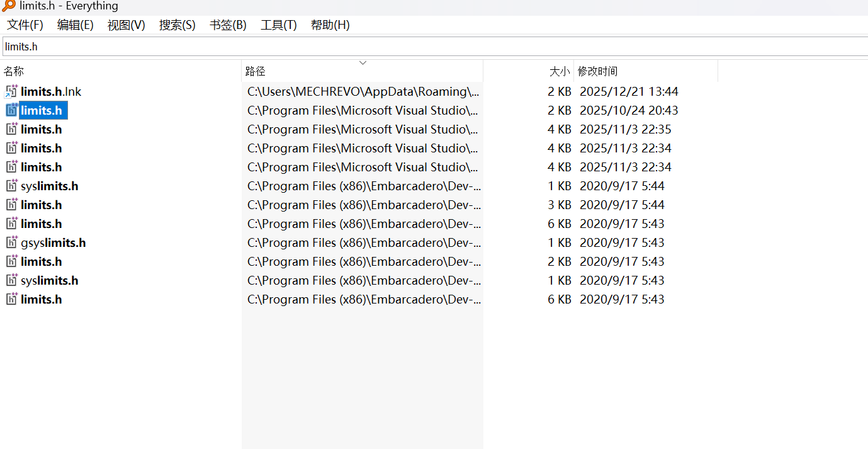Viewport: 868px width, 449px height.
Task: Open the 视图(V) menu
Action: pyautogui.click(x=127, y=25)
